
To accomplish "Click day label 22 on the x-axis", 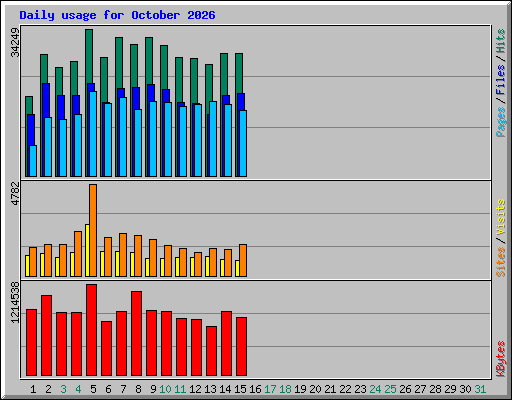I will [x=345, y=389].
